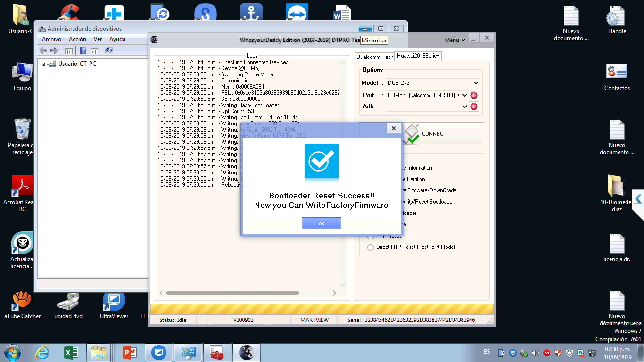Open the unidad dvd desktop icon
Image resolution: width=644 pixels, height=362 pixels.
click(68, 305)
